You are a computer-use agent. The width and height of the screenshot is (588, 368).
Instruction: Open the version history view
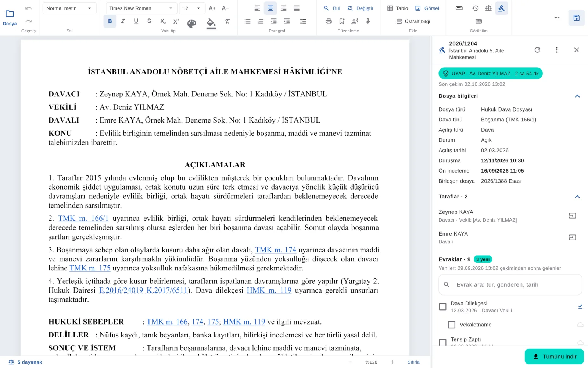coord(476,8)
